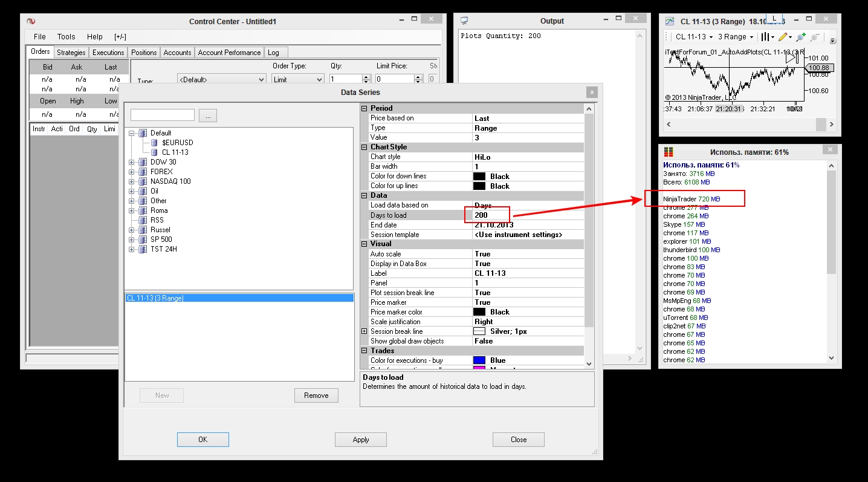The image size is (868, 482).
Task: Open the Help menu in Control Center
Action: [95, 37]
